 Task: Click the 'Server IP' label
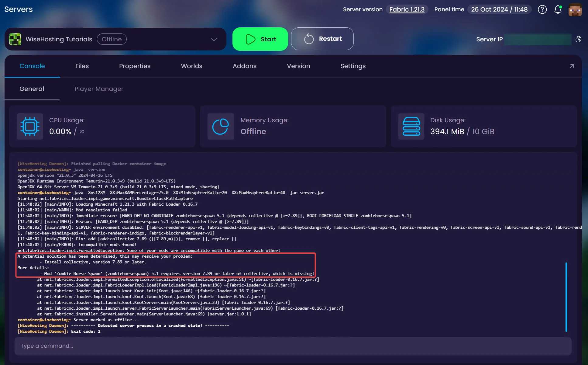tap(489, 39)
